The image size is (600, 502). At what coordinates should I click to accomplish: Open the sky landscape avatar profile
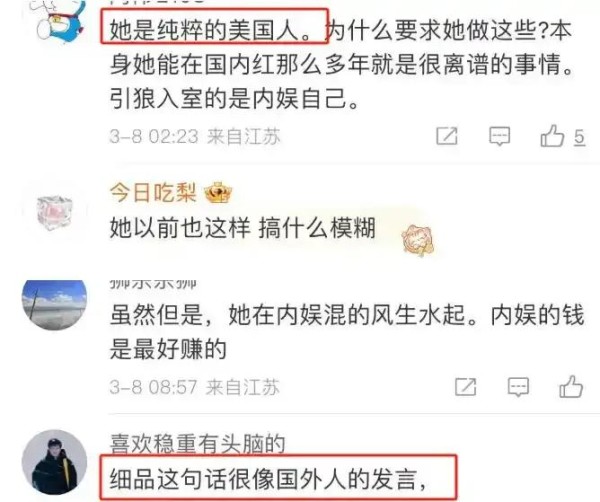click(x=54, y=305)
